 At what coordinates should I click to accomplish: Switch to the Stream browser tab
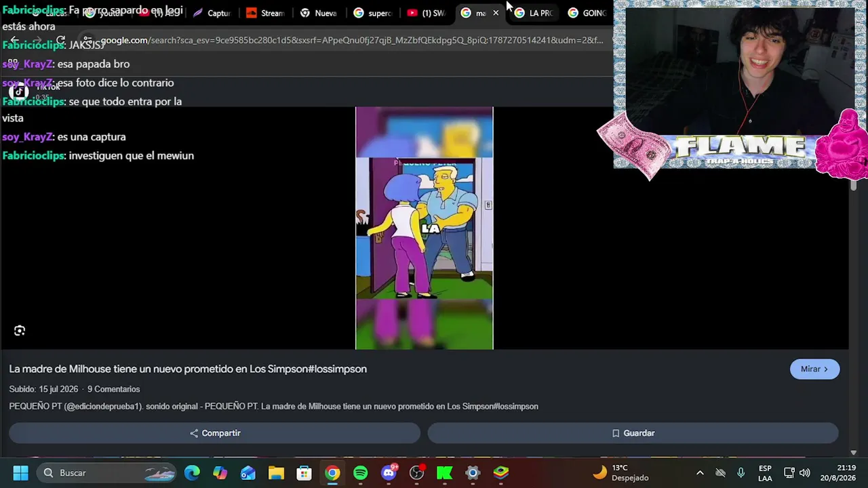[x=266, y=13]
